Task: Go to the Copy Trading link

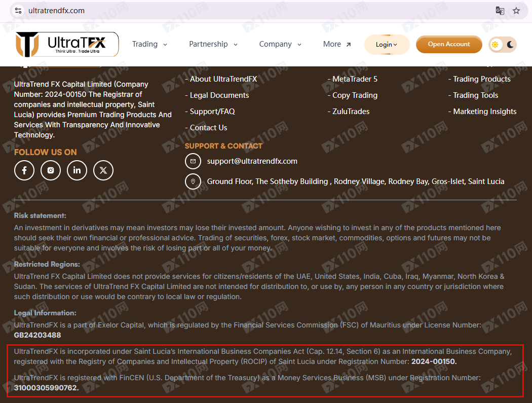Action: (355, 95)
